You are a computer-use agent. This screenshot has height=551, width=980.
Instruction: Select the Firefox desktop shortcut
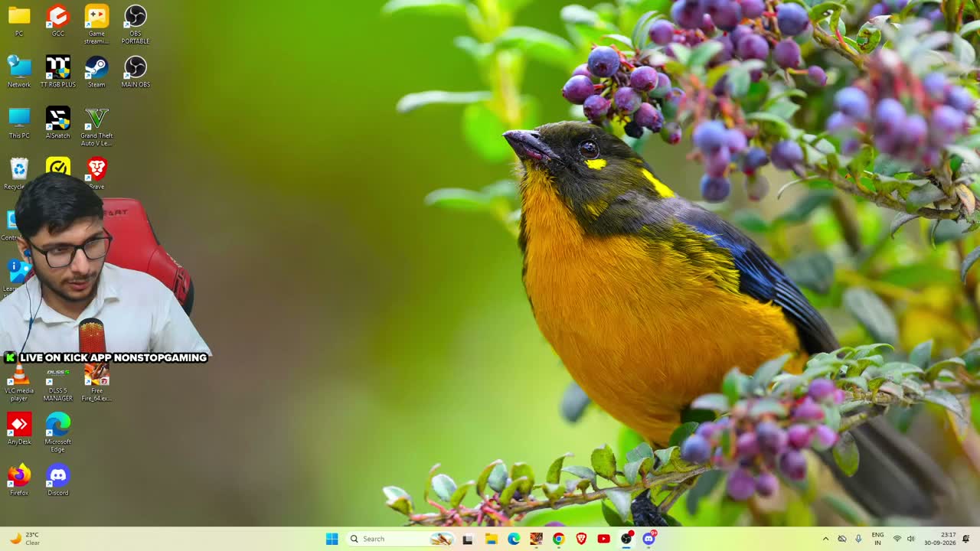(19, 480)
